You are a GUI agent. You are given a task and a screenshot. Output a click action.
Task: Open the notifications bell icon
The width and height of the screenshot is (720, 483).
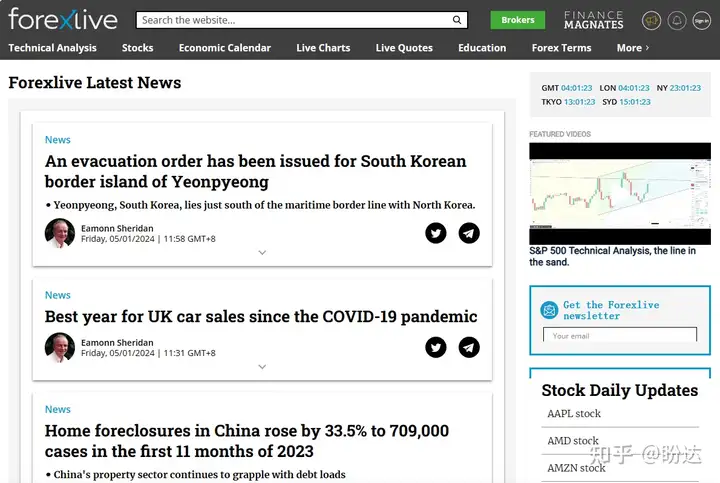[676, 20]
